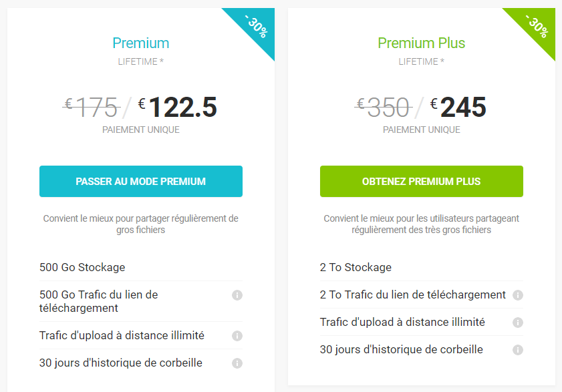Viewport: 562px width, 392px height.
Task: Click the green OBTENEZ PREMIUM PLUS button
Action: (x=422, y=182)
